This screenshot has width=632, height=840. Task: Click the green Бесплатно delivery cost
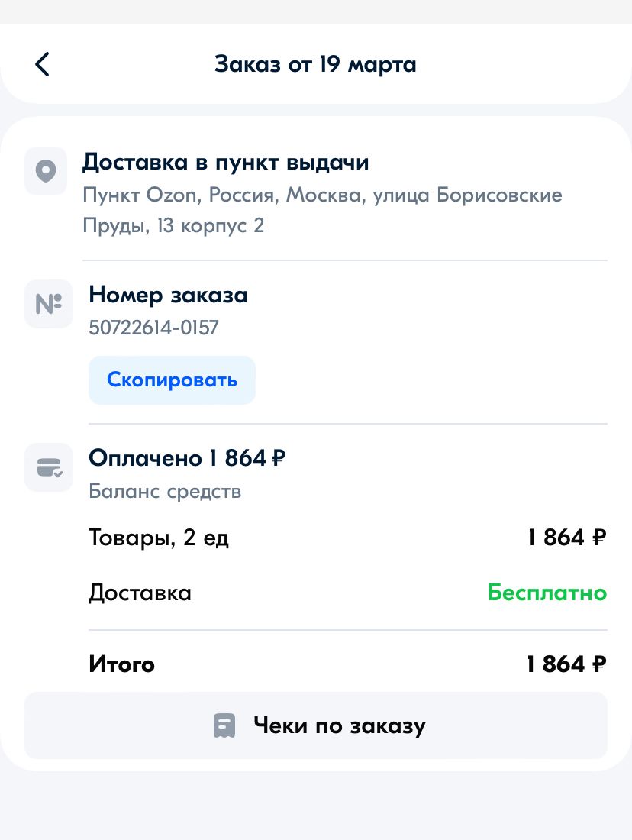[547, 593]
